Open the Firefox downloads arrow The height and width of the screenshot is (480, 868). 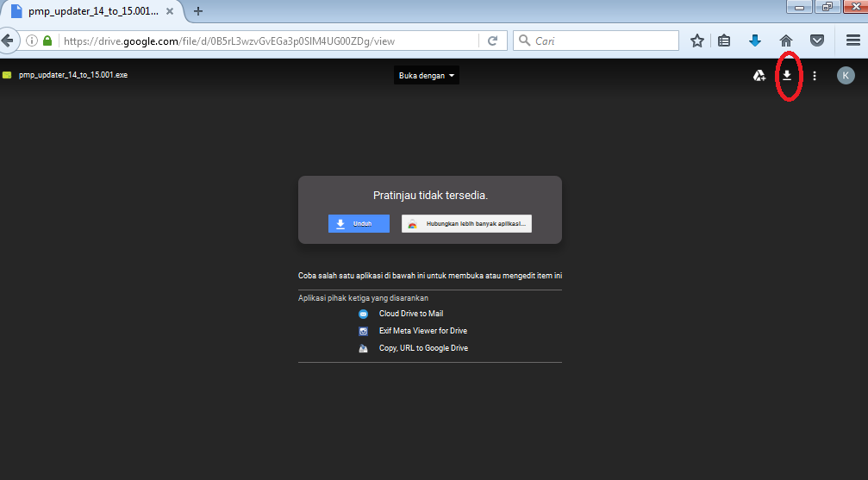[754, 41]
